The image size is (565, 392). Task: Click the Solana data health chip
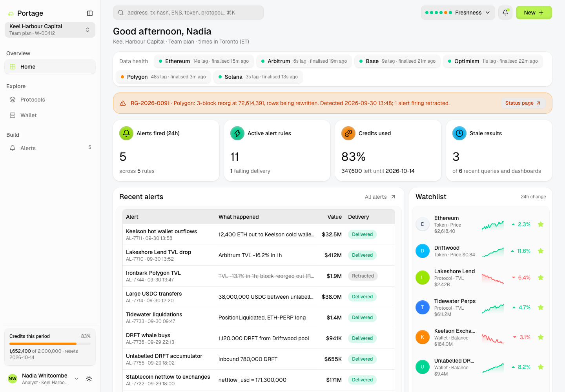click(x=258, y=77)
